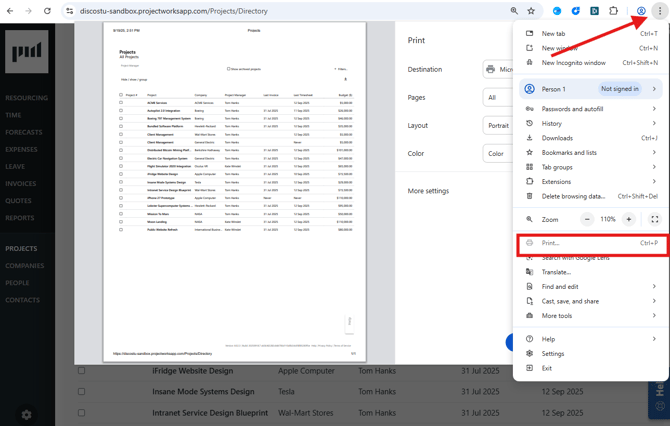Bookmark this page with the star icon
The image size is (670, 426).
tap(532, 11)
